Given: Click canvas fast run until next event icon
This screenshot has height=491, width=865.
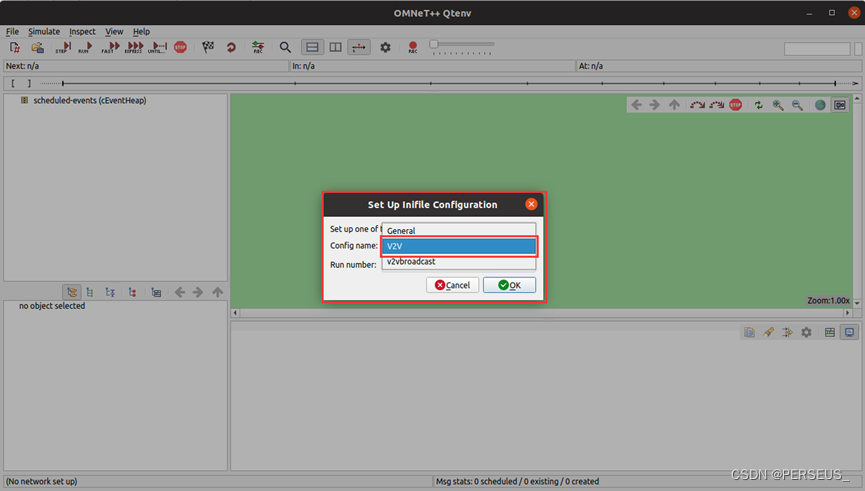Looking at the screenshot, I should (x=717, y=105).
